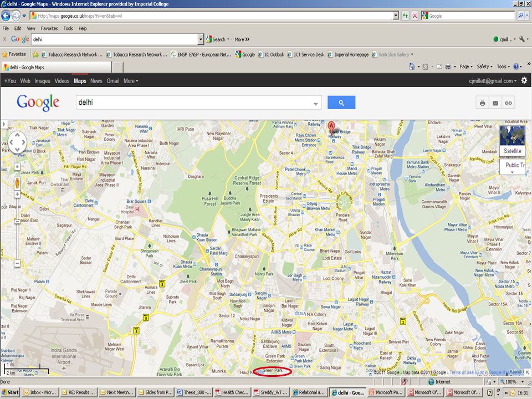This screenshot has height=399, width=532.
Task: Open the Edit menu
Action: tap(18, 28)
